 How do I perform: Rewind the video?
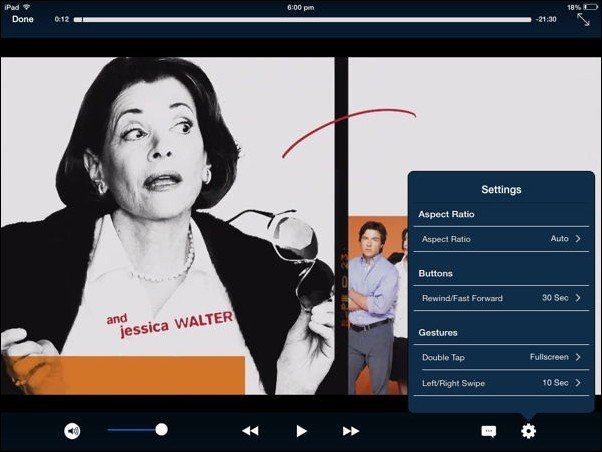(250, 431)
